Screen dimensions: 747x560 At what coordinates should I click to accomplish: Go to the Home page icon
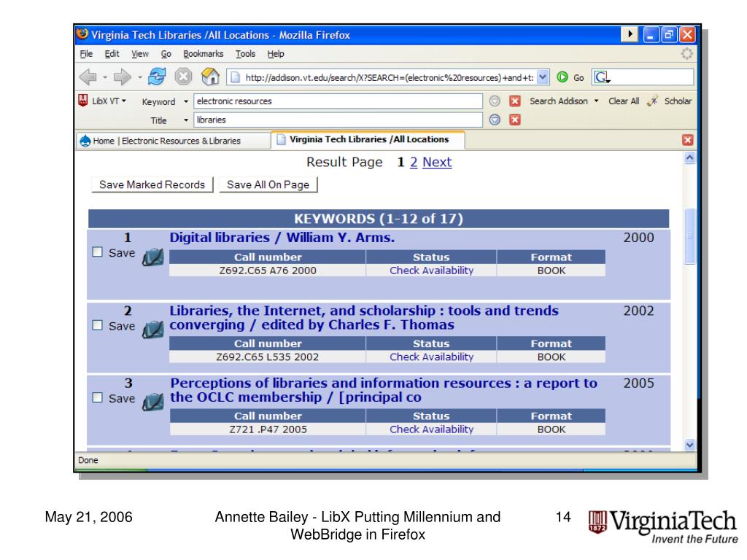coord(210,76)
